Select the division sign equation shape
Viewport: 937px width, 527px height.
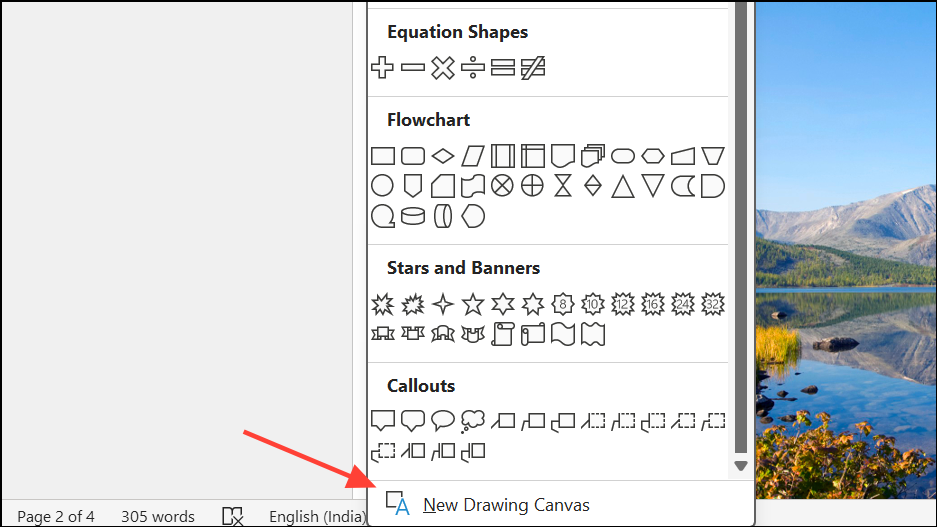coord(473,68)
